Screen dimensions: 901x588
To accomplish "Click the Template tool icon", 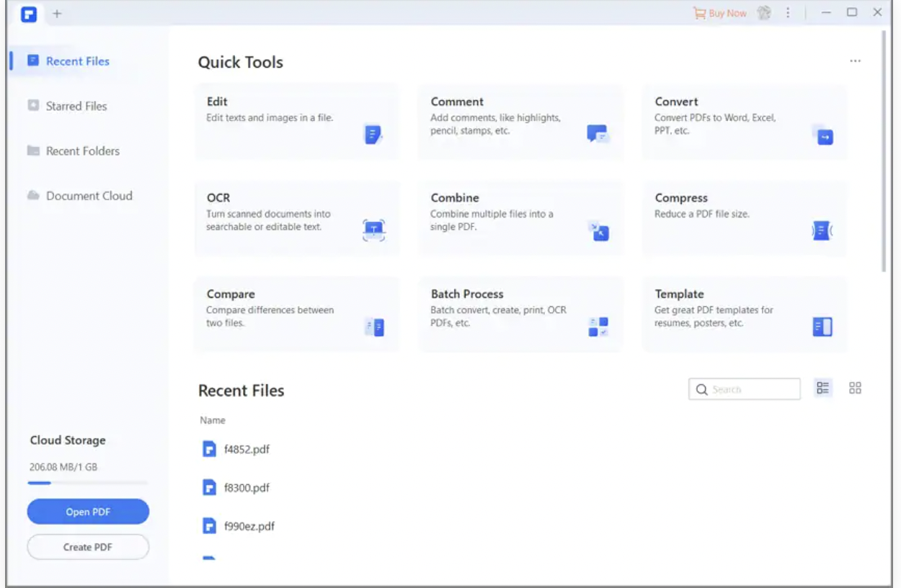I will (x=822, y=327).
